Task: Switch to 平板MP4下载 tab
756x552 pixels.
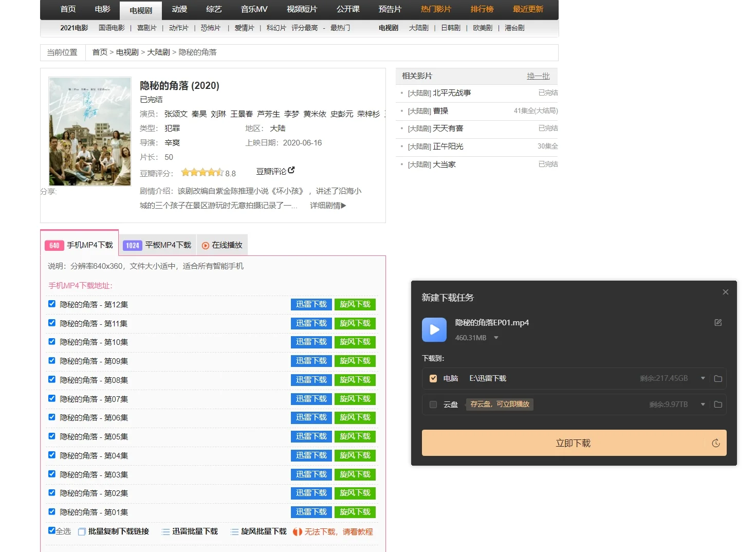Action: click(x=158, y=245)
